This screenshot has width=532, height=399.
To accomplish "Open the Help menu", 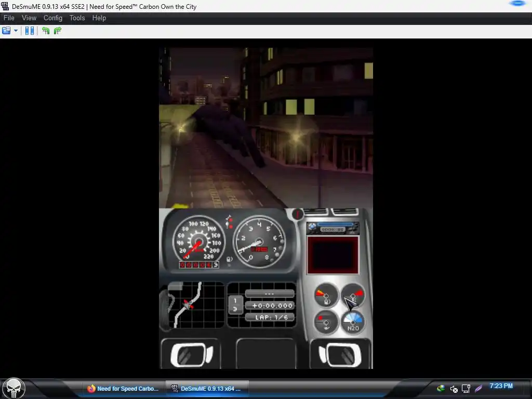I will pyautogui.click(x=99, y=18).
